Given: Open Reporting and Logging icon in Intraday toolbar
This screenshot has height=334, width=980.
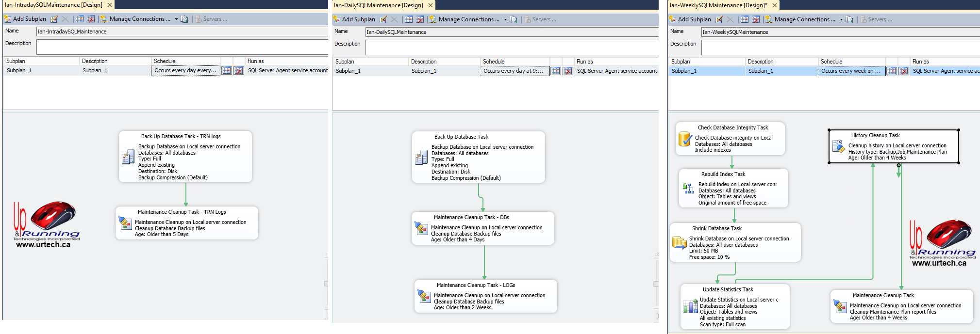Looking at the screenshot, I should coord(184,19).
